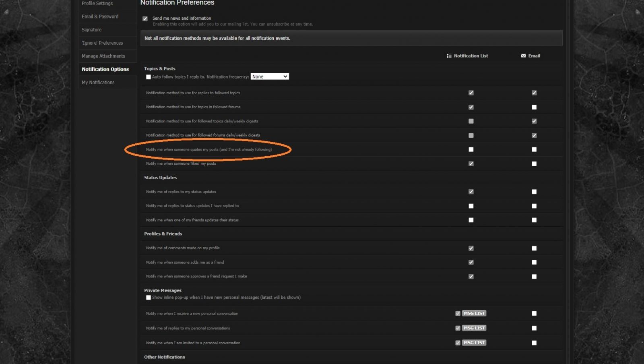
Task: Open Profile Settings in the sidebar
Action: [x=97, y=3]
